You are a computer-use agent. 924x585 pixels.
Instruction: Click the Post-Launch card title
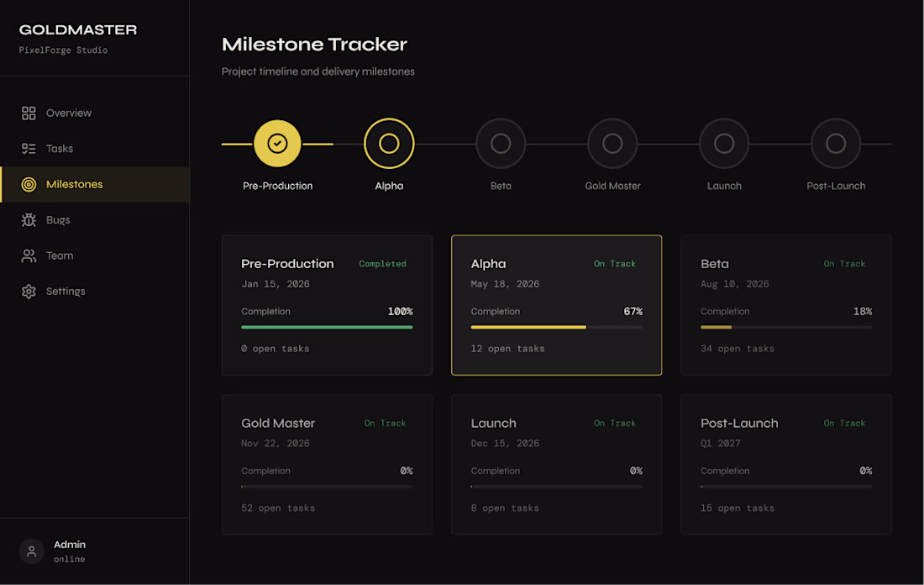[739, 424]
